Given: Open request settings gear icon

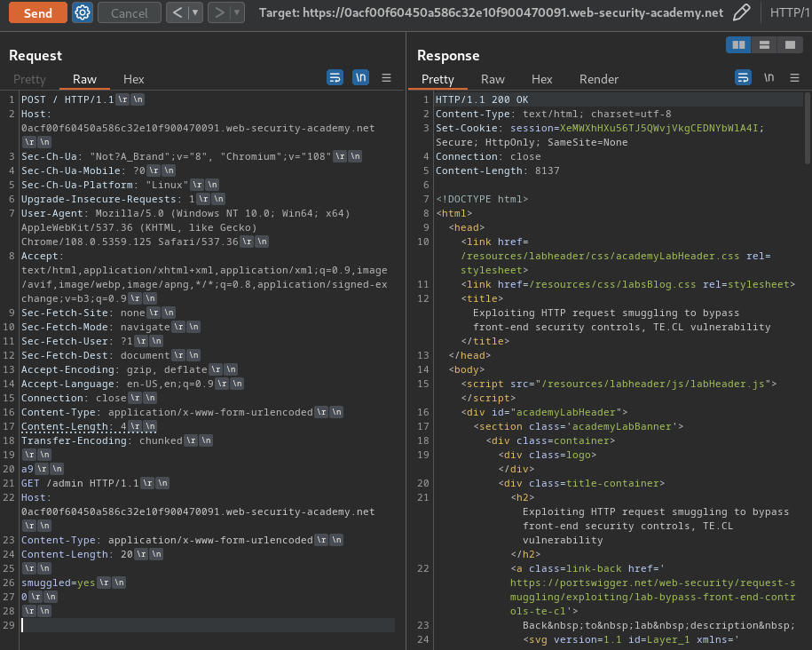Looking at the screenshot, I should point(83,12).
